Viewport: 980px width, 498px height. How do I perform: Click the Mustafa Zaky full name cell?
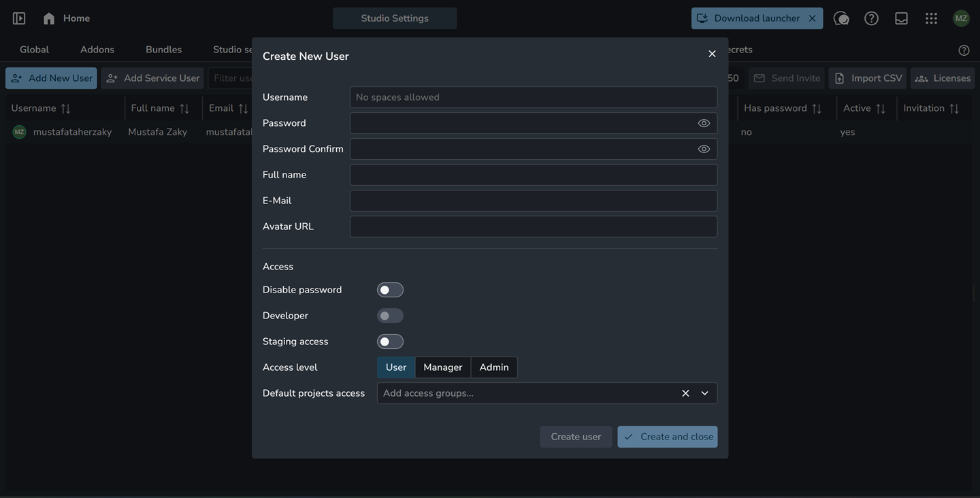click(x=158, y=132)
